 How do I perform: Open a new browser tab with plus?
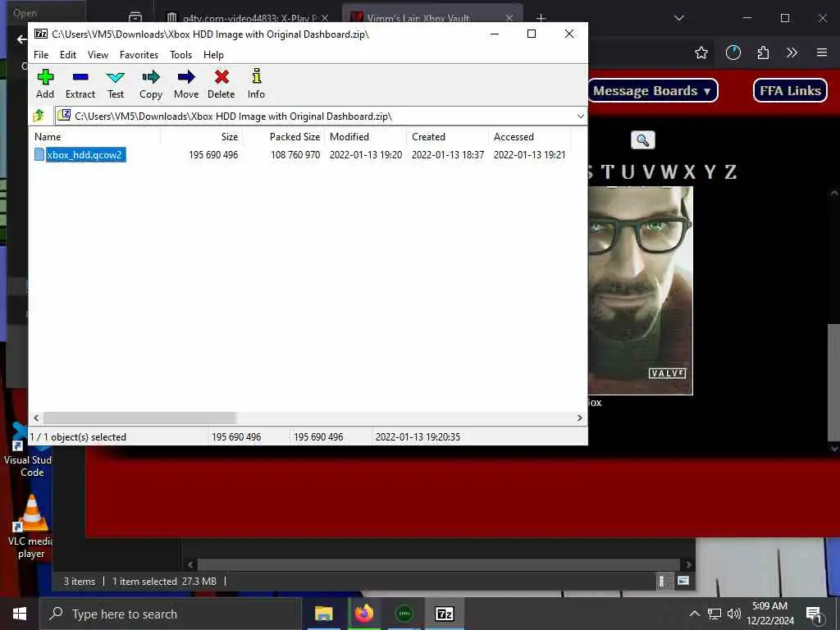click(x=541, y=18)
